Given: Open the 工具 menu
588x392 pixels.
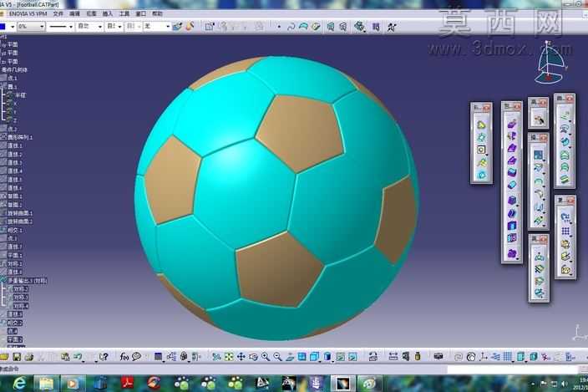Looking at the screenshot, I should (x=124, y=13).
